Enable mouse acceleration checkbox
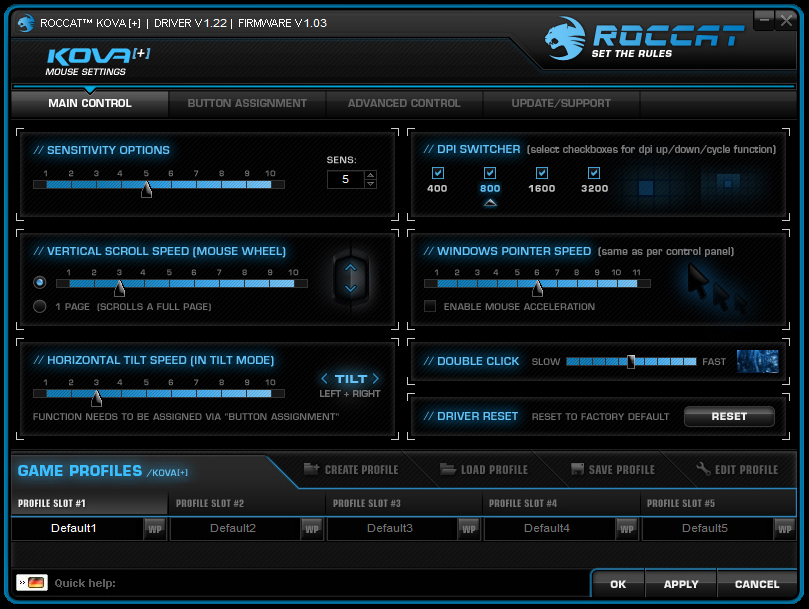Image resolution: width=809 pixels, height=609 pixels. [x=430, y=306]
